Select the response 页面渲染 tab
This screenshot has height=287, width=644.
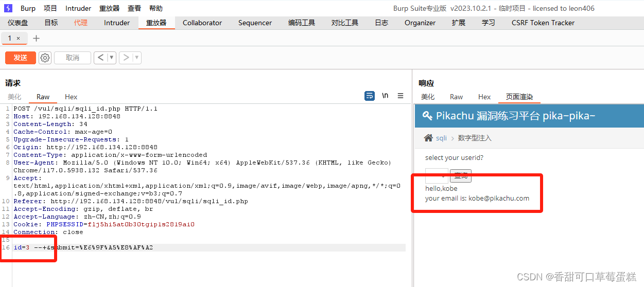(519, 97)
